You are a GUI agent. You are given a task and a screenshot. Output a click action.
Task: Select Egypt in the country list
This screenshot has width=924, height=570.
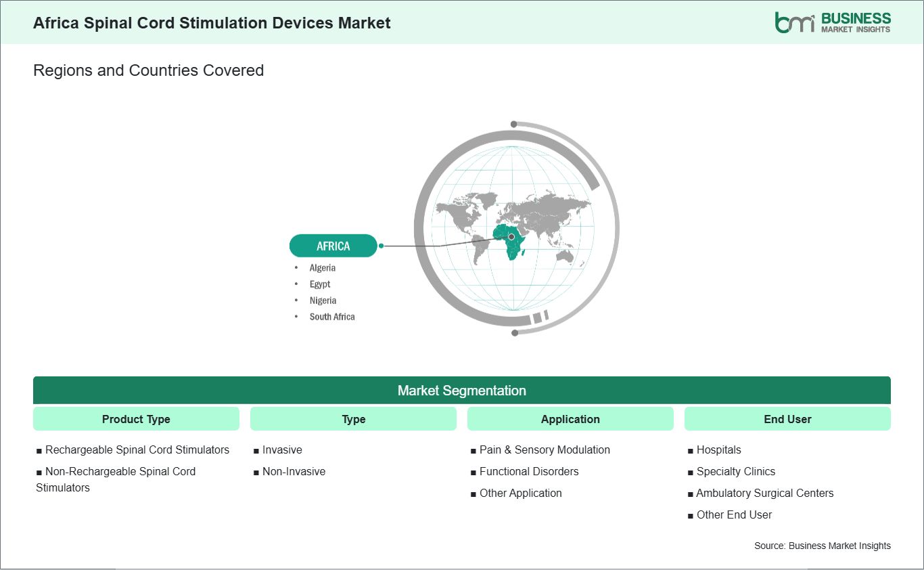tap(320, 284)
